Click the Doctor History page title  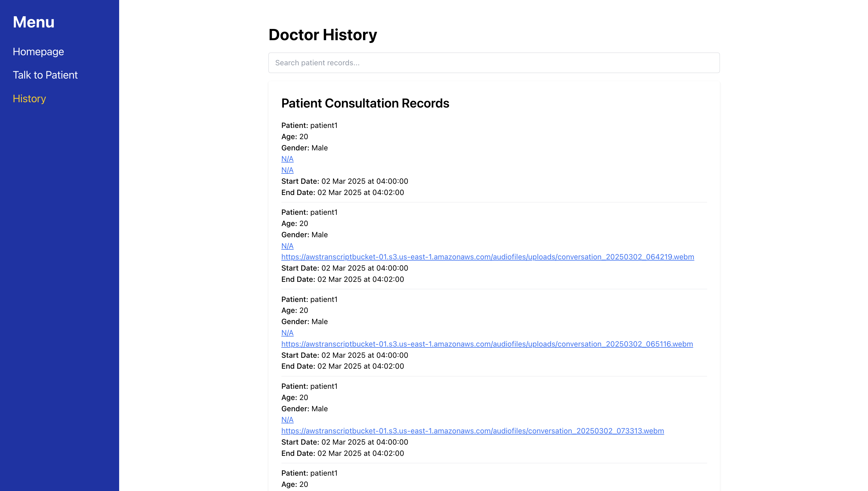coord(323,35)
